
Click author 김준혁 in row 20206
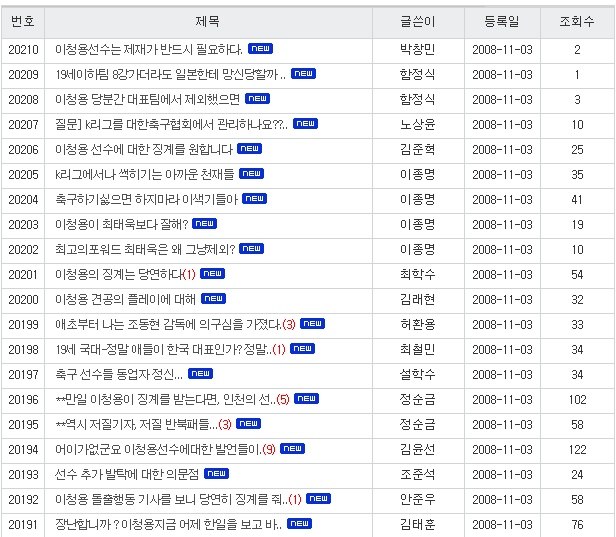[x=418, y=149]
